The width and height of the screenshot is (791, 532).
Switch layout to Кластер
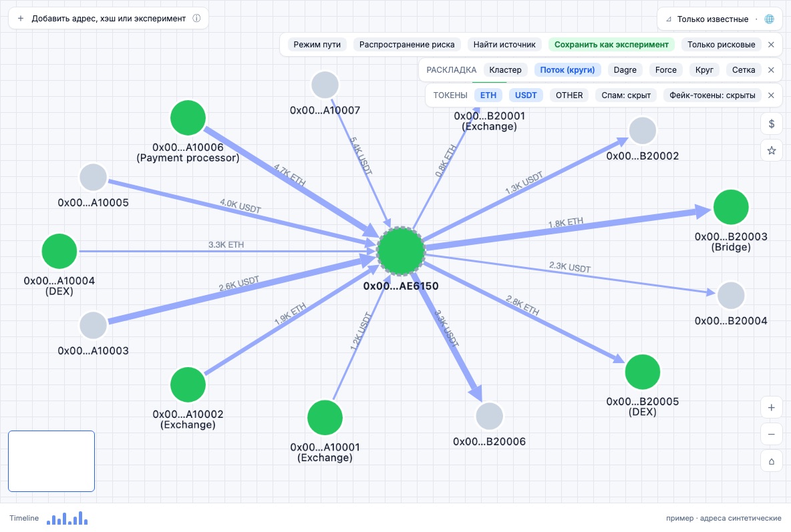click(x=505, y=69)
